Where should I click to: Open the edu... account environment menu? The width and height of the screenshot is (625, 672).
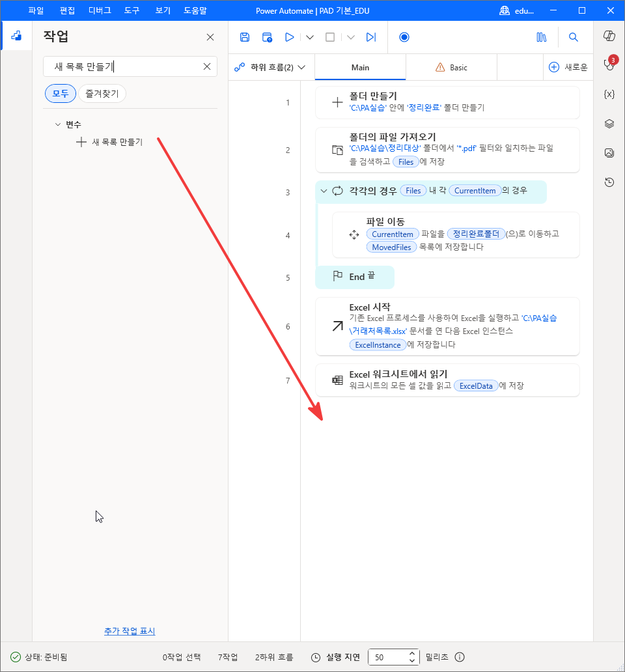click(517, 10)
